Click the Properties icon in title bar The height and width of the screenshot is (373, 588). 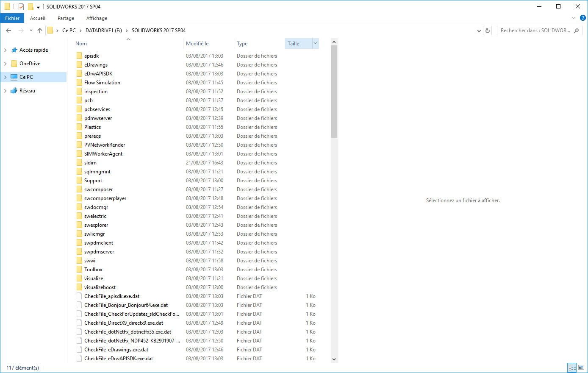point(21,7)
